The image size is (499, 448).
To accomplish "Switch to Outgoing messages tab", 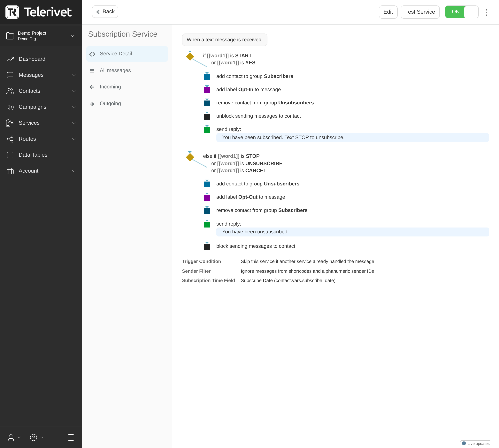I will (127, 104).
